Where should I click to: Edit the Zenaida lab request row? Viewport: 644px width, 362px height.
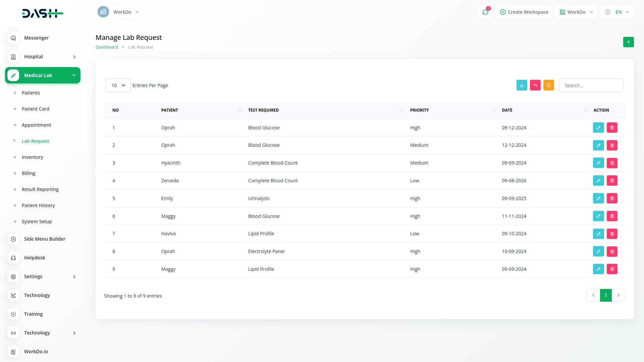pyautogui.click(x=598, y=181)
